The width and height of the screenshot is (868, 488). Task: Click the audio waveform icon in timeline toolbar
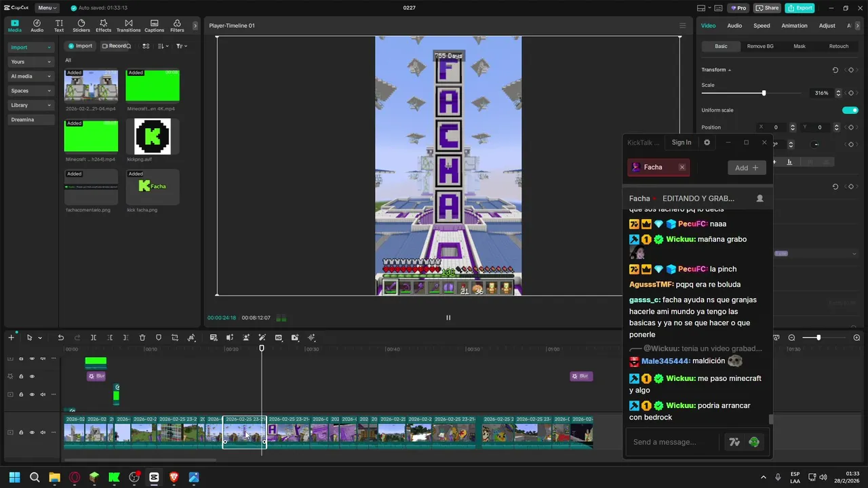(311, 338)
